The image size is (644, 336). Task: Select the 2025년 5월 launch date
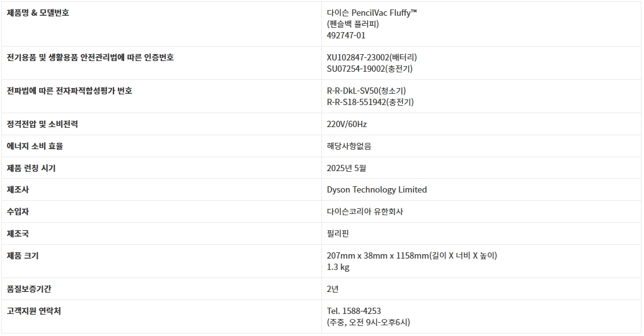347,168
